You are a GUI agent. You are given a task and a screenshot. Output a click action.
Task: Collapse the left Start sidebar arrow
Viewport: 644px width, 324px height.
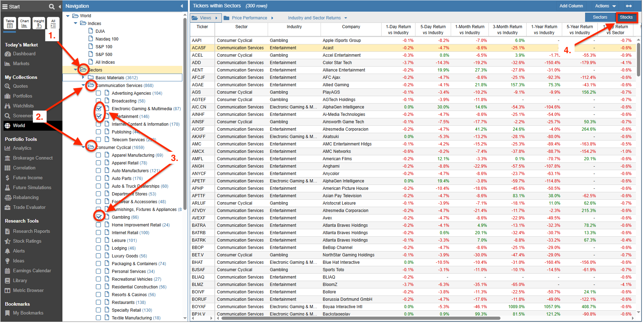pos(60,6)
